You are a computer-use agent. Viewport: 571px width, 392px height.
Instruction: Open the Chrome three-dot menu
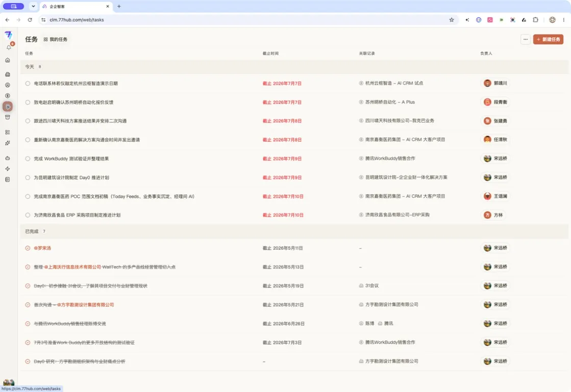564,20
